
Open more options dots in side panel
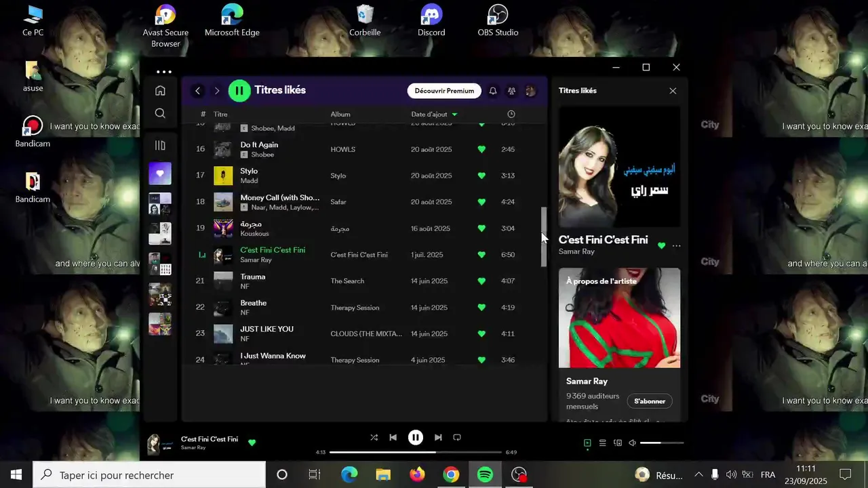[676, 246]
